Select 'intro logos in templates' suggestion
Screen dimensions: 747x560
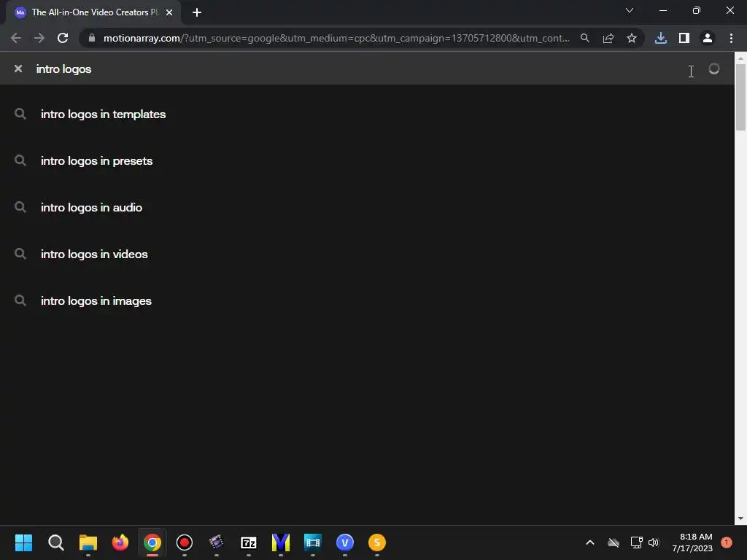(x=104, y=114)
